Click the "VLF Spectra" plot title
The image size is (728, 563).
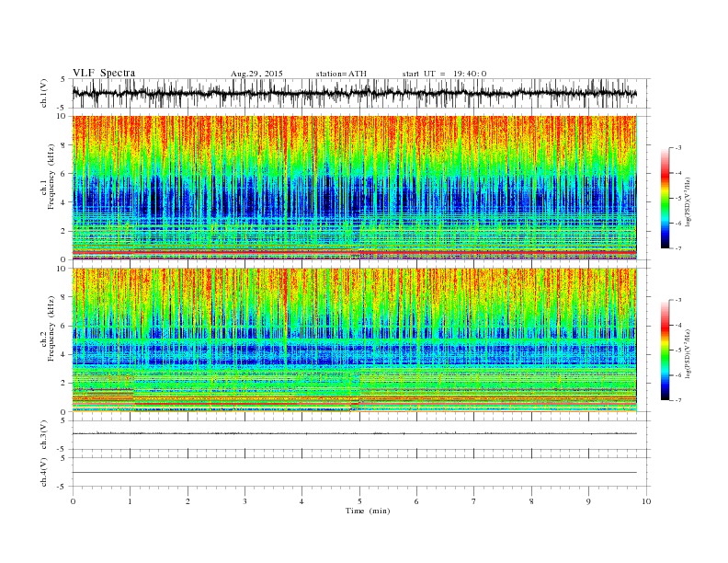tap(104, 73)
